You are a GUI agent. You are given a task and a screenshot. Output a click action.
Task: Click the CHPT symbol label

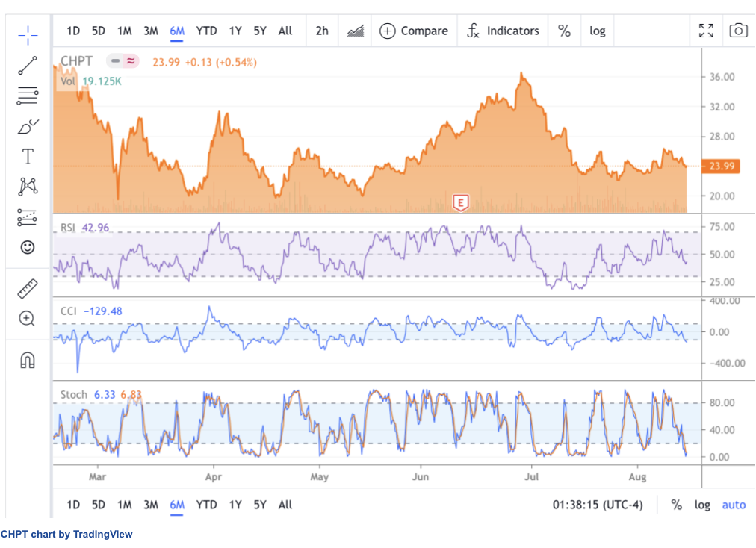point(76,61)
